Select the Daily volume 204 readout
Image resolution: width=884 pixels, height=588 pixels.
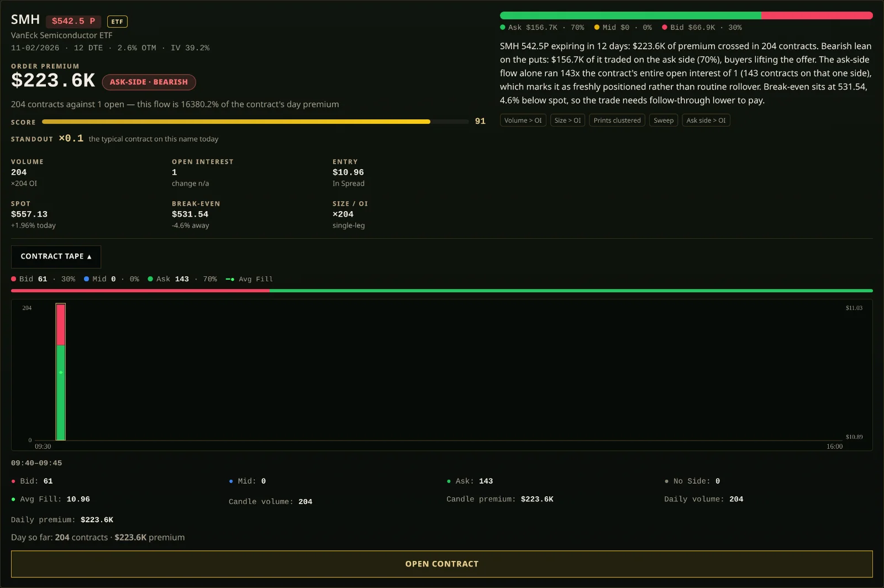(704, 499)
